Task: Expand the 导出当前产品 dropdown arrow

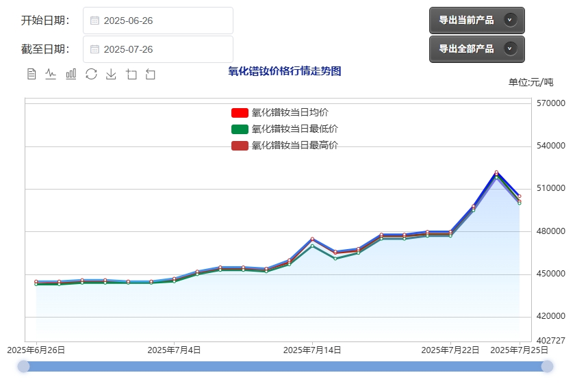Action: pos(510,20)
